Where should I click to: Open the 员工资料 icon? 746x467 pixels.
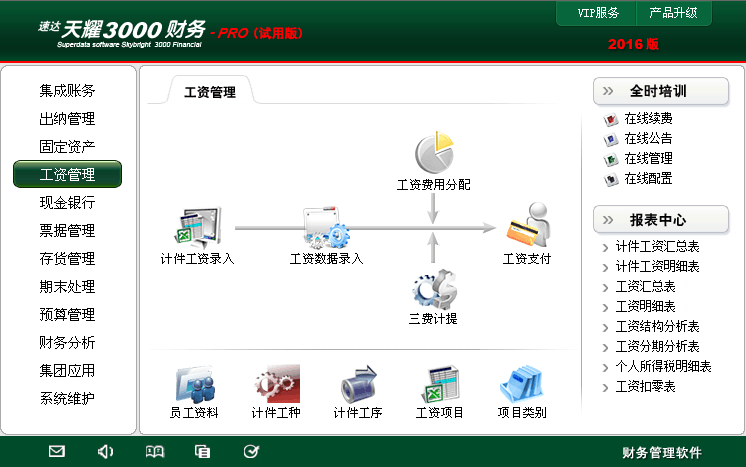pos(195,384)
